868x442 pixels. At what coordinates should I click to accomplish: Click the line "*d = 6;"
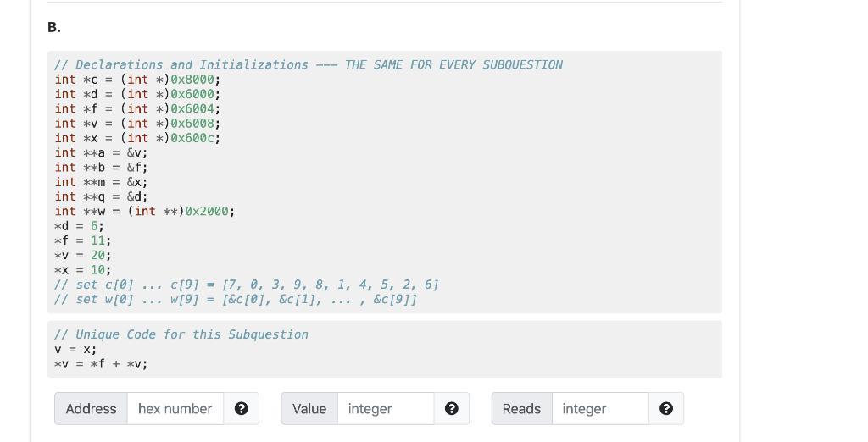pyautogui.click(x=79, y=226)
